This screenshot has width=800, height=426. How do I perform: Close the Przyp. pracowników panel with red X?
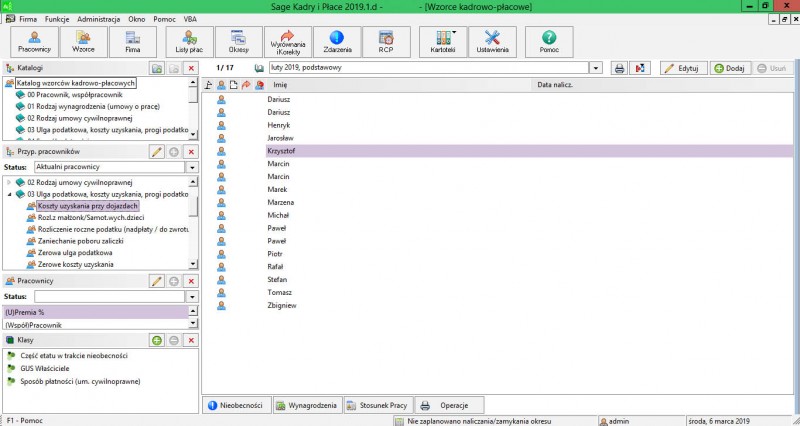pos(191,152)
